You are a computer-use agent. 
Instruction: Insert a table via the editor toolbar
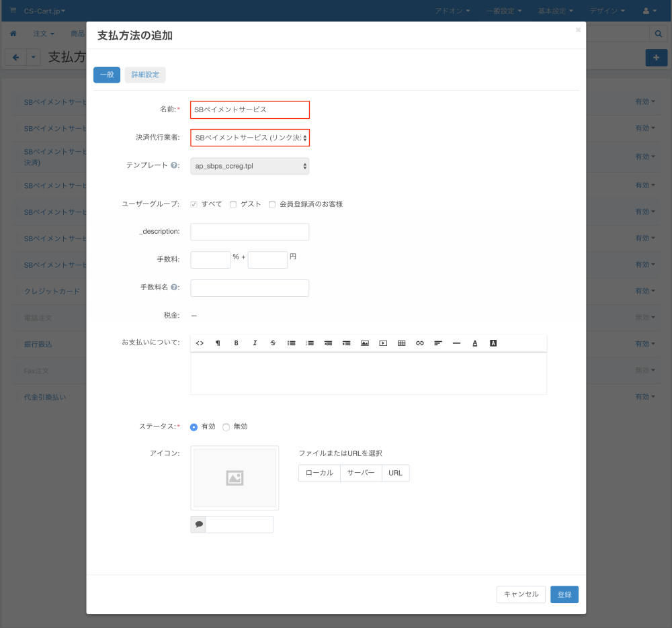(402, 343)
